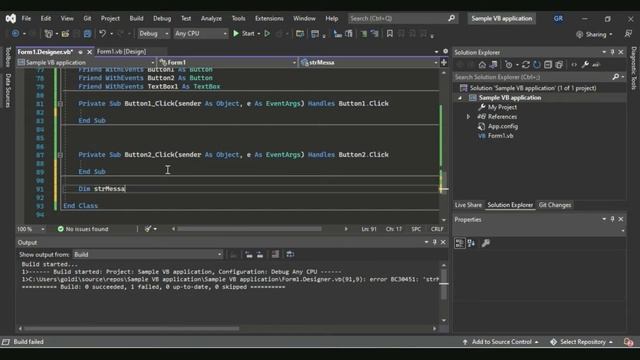This screenshot has width=640, height=360.
Task: Click Clear All icon in Output toolbar
Action: (x=276, y=254)
